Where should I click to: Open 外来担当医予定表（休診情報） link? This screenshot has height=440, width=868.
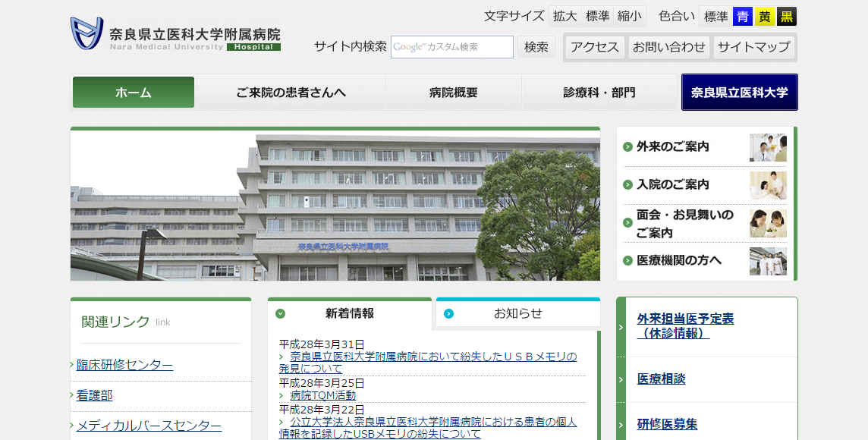685,326
